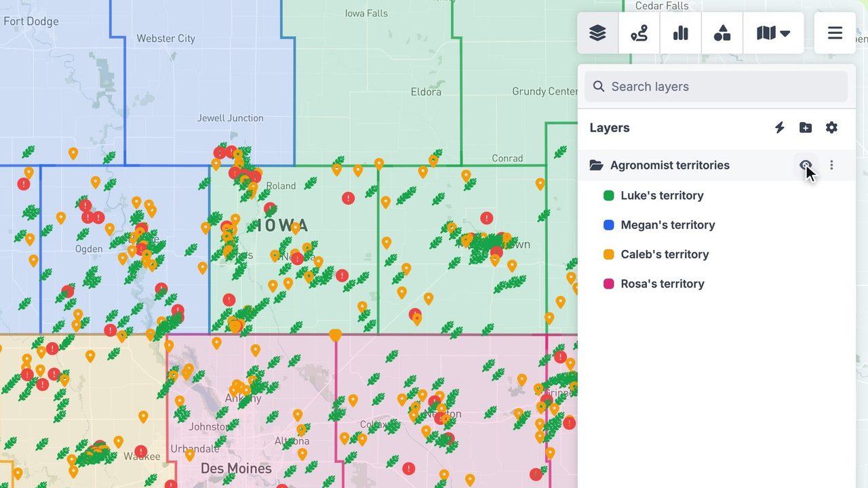Image resolution: width=868 pixels, height=488 pixels.
Task: Click the Jewell Junction map label
Action: click(x=231, y=118)
